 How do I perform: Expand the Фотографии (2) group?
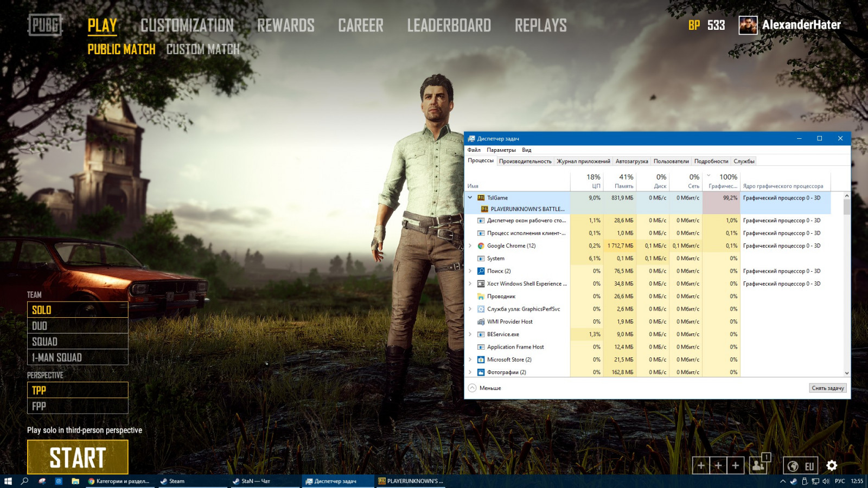(x=470, y=372)
